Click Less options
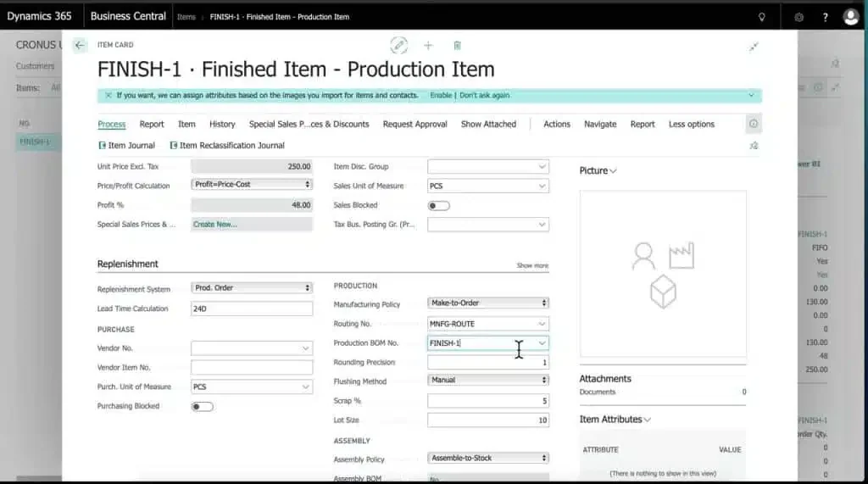Screen dimensions: 868x484 (x=692, y=124)
